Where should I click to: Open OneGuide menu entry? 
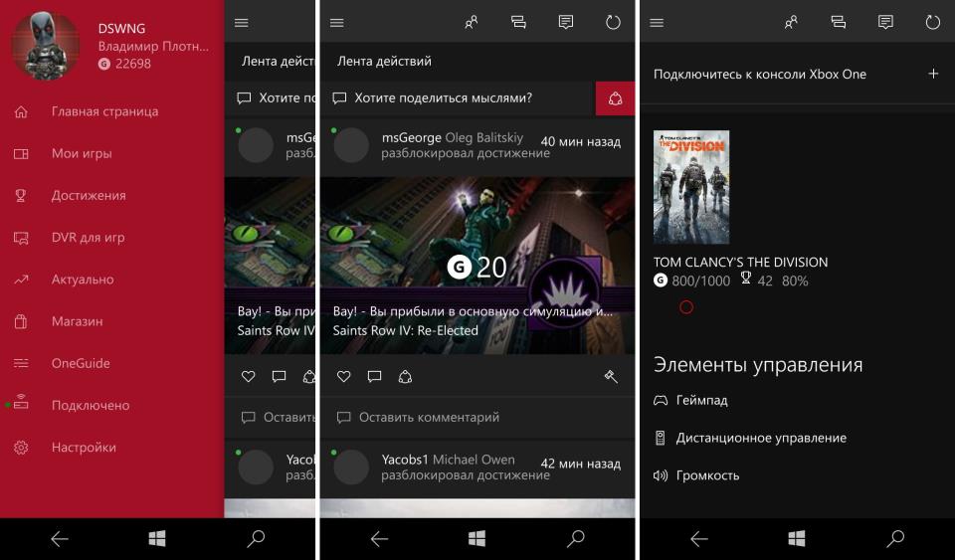[81, 363]
